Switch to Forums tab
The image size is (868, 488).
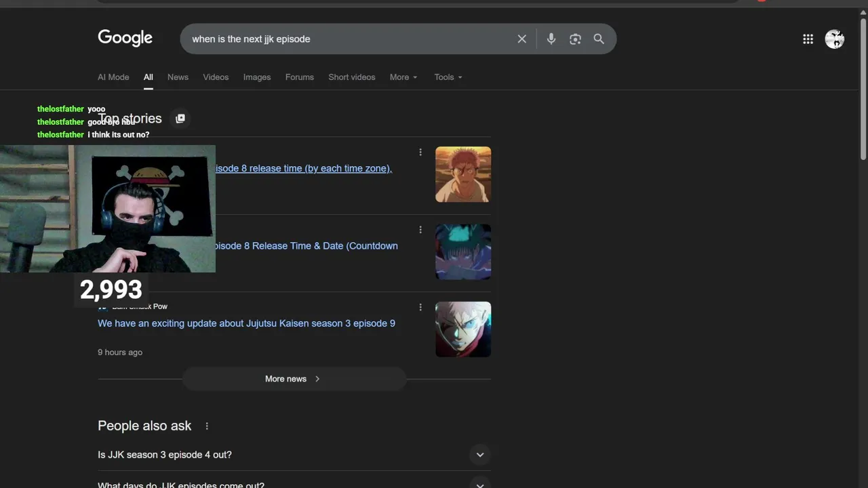click(x=299, y=77)
